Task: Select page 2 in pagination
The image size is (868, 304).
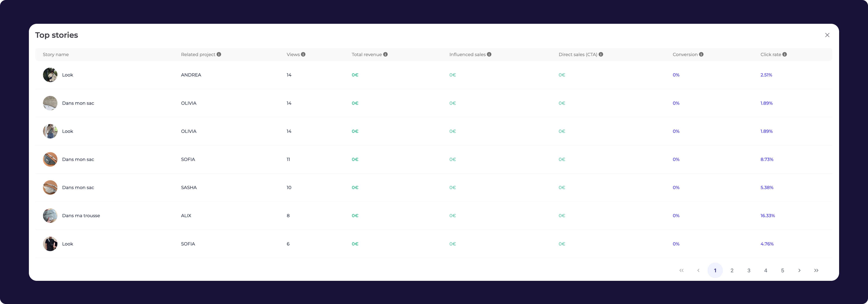Action: [x=732, y=270]
